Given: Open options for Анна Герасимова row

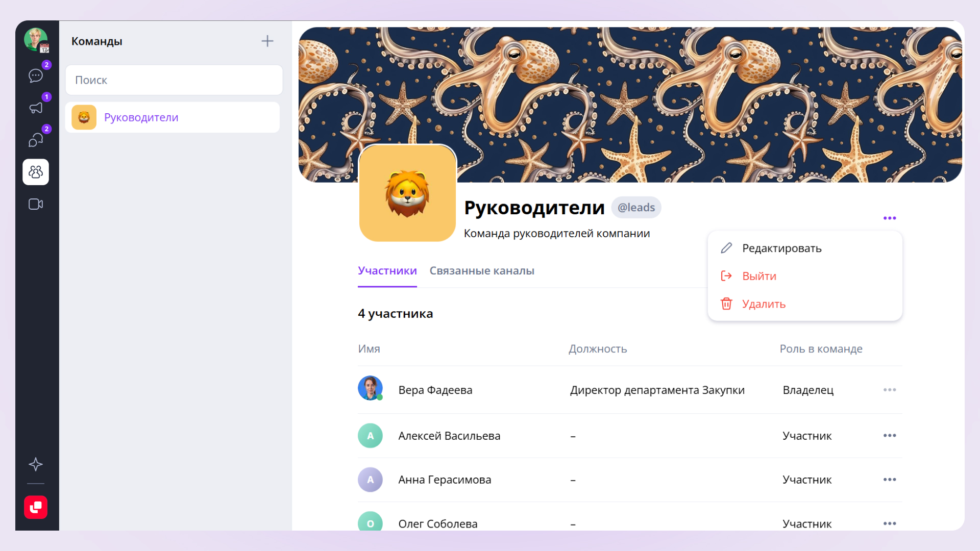Looking at the screenshot, I should coord(890,480).
